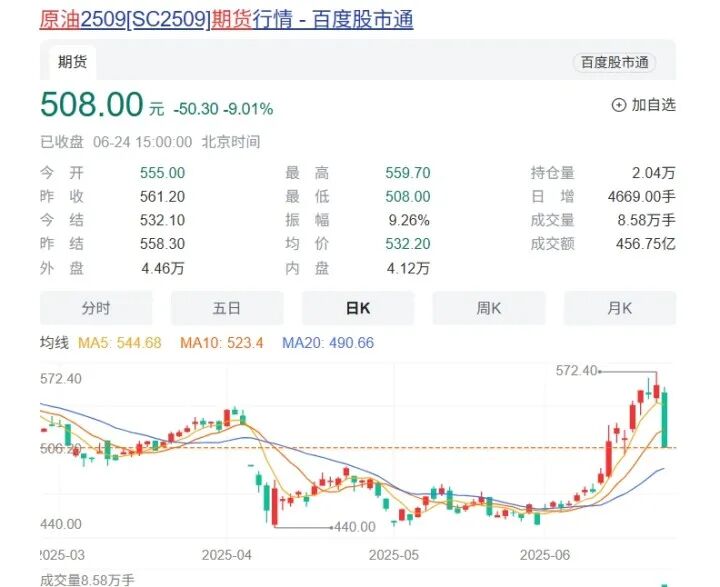Click the 昨收 value 561.20
This screenshot has height=587, width=720.
point(163,197)
